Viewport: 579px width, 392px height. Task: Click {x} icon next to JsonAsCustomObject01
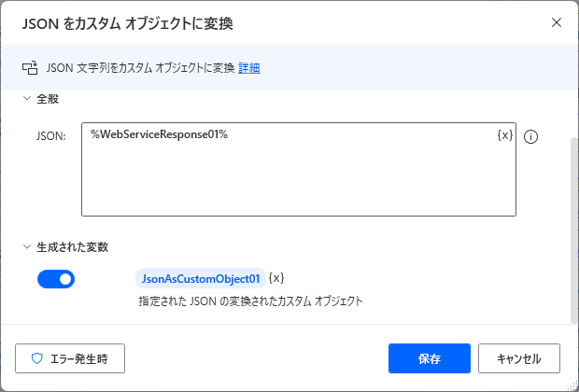pos(276,278)
